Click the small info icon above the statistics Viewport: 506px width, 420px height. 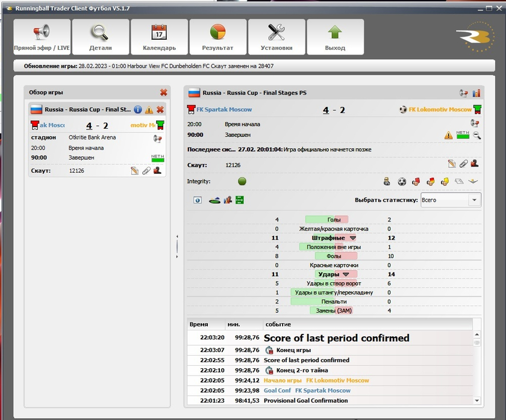198,200
